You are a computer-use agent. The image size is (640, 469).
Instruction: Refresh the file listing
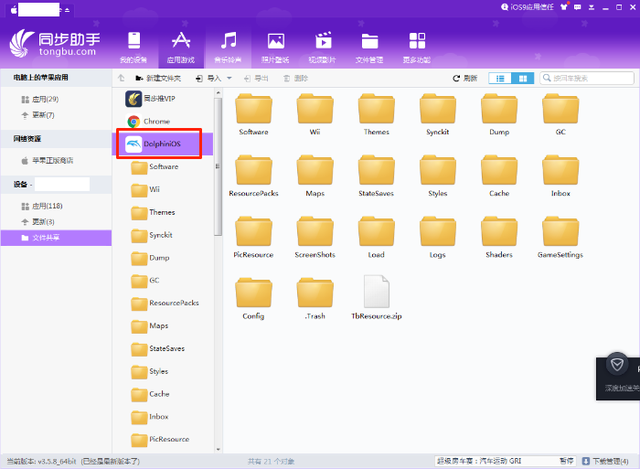click(x=465, y=78)
